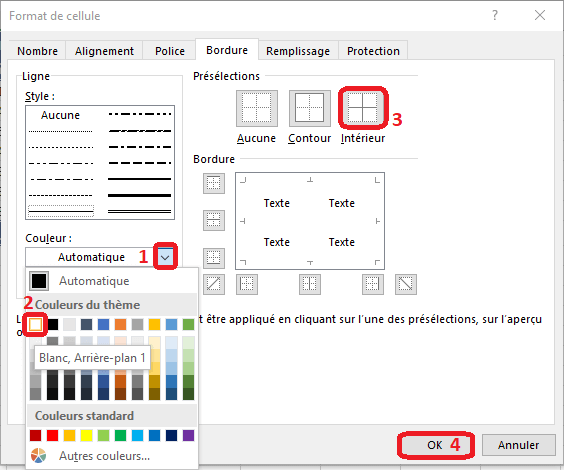The image size is (564, 470).
Task: Select the fine dotted line style under Aucune
Action: point(60,131)
